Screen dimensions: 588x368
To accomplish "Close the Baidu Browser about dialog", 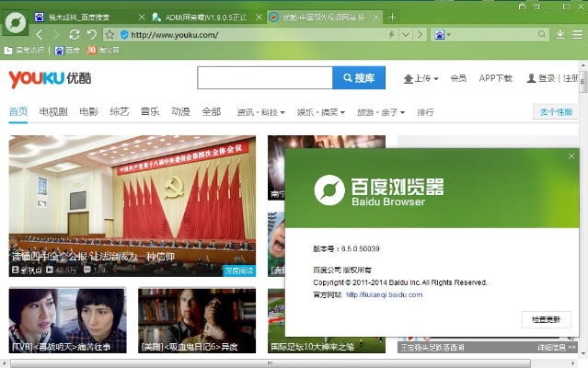I will [x=571, y=155].
